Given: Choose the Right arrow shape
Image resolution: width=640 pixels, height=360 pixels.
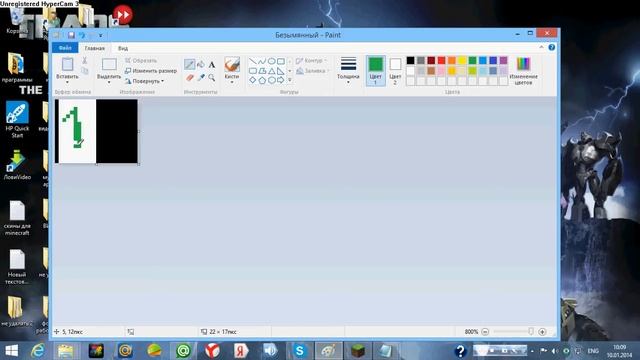Looking at the screenshot, I should (281, 80).
